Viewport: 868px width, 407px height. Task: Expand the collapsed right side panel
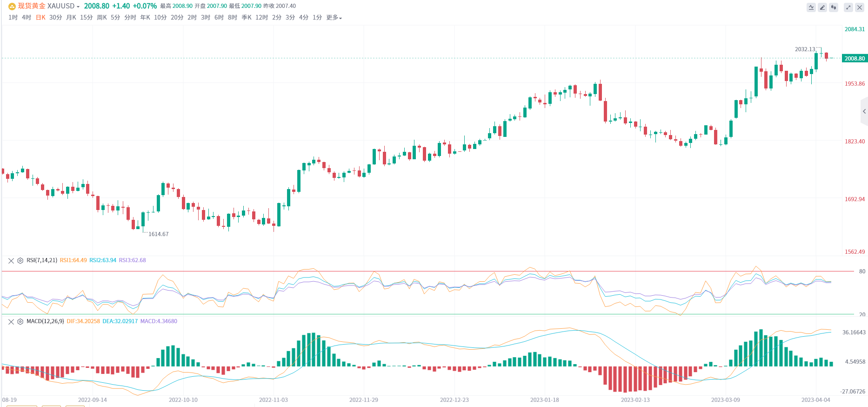pos(864,111)
